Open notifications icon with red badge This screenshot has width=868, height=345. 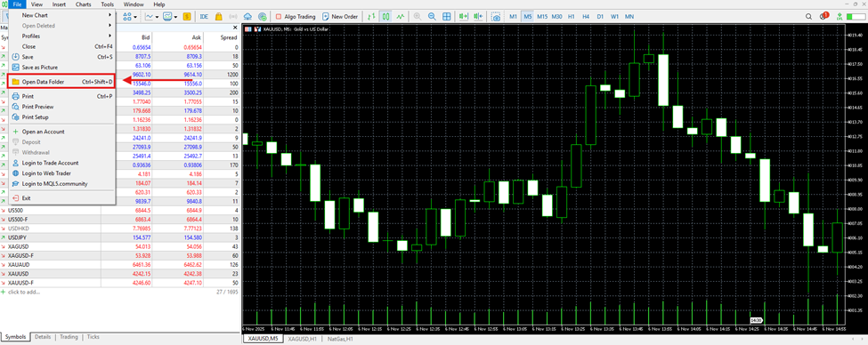(x=824, y=16)
